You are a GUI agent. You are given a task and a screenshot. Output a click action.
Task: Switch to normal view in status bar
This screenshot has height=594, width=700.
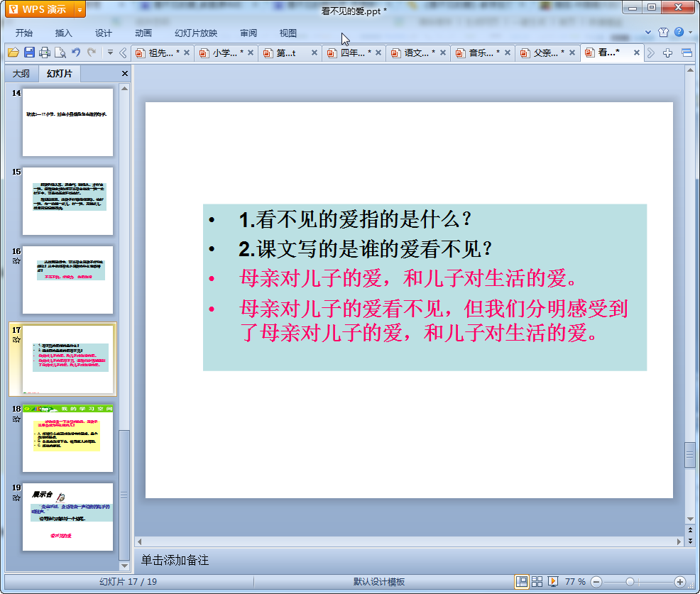pos(522,581)
